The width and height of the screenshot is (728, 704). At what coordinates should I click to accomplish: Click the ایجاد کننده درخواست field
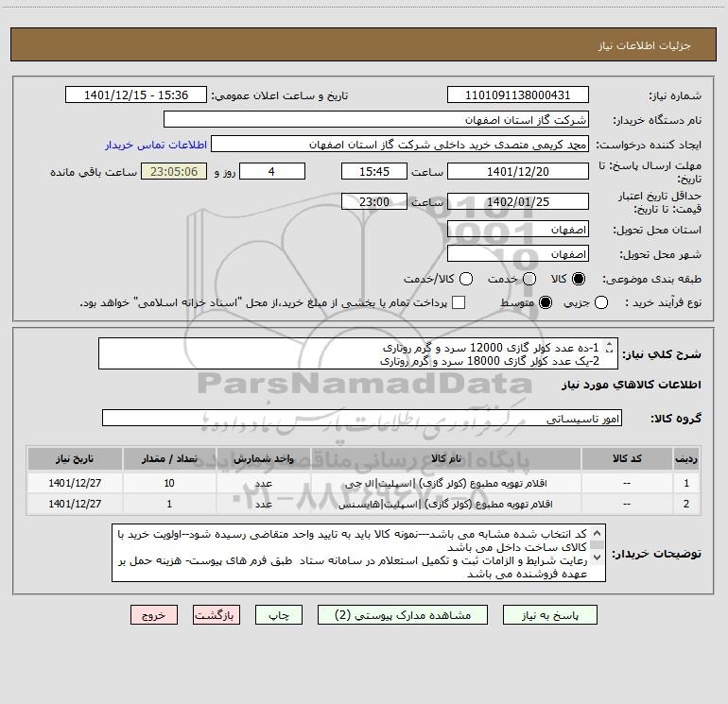400,145
